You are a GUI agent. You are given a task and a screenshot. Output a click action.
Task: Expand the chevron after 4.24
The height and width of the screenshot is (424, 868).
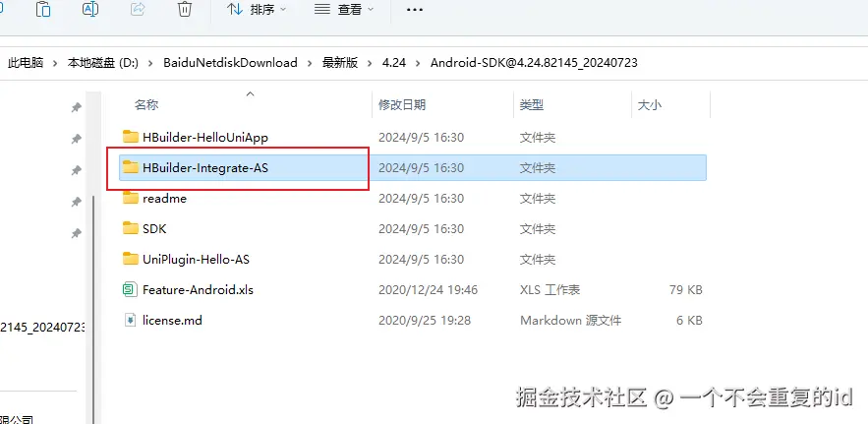pos(419,63)
